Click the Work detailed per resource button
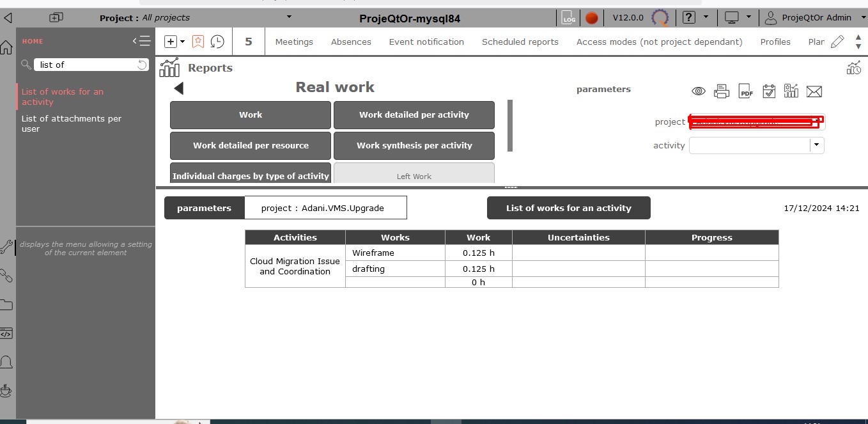Viewport: 868px width, 424px height. 251,145
